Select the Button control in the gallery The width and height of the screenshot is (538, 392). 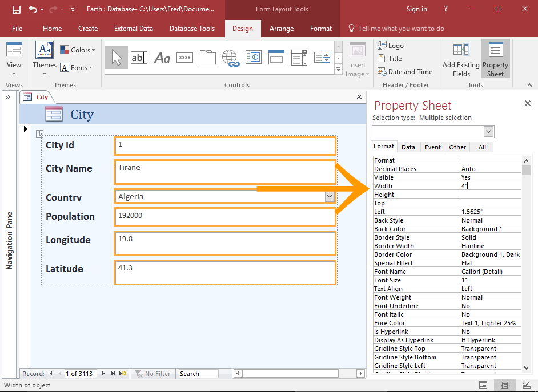pos(184,58)
